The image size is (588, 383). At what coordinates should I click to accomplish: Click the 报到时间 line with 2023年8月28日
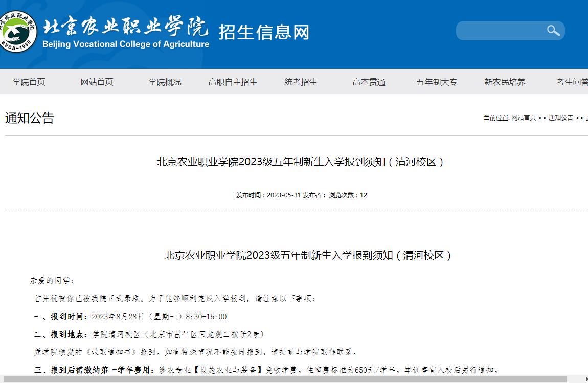pos(130,317)
